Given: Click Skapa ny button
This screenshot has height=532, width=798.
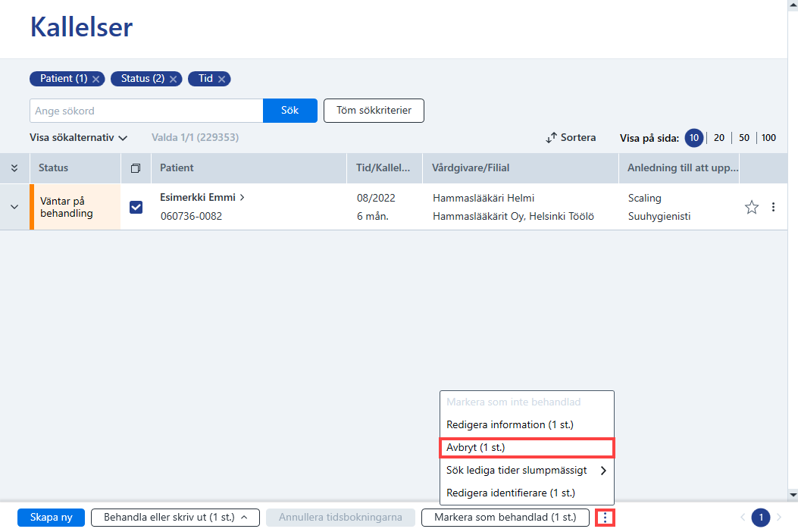Looking at the screenshot, I should [51, 518].
